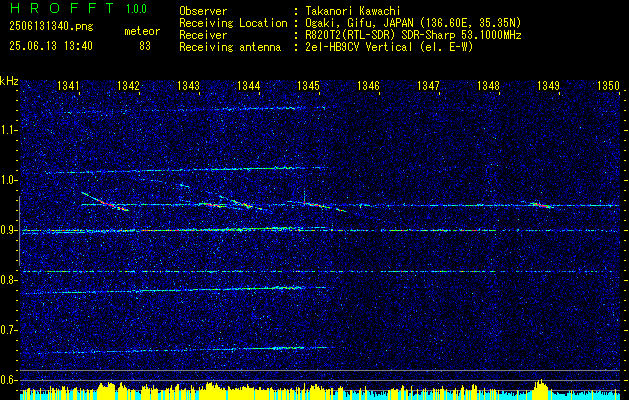Image resolution: width=629 pixels, height=400 pixels.
Task: Click the kHz axis unit label
Action: 9,81
